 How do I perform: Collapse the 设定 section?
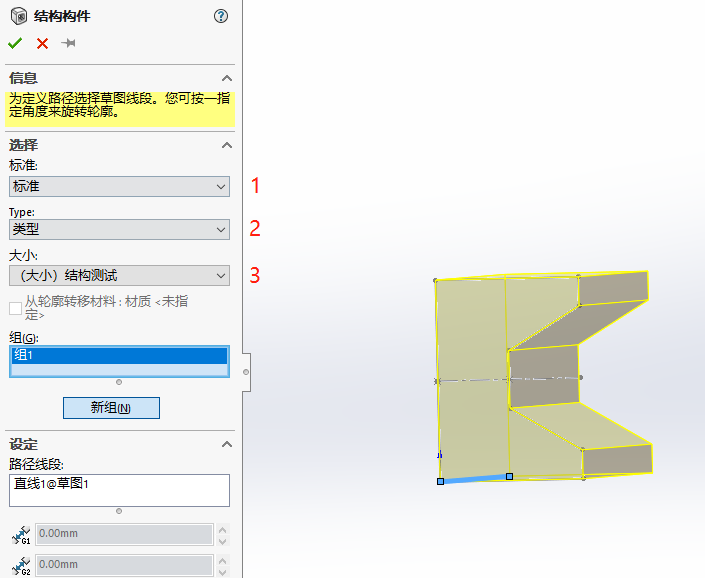pyautogui.click(x=227, y=444)
